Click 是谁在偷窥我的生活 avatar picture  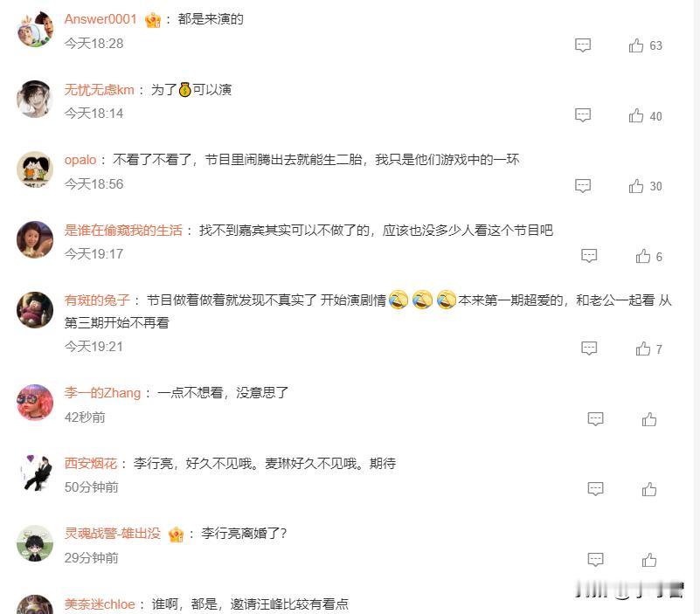click(35, 239)
